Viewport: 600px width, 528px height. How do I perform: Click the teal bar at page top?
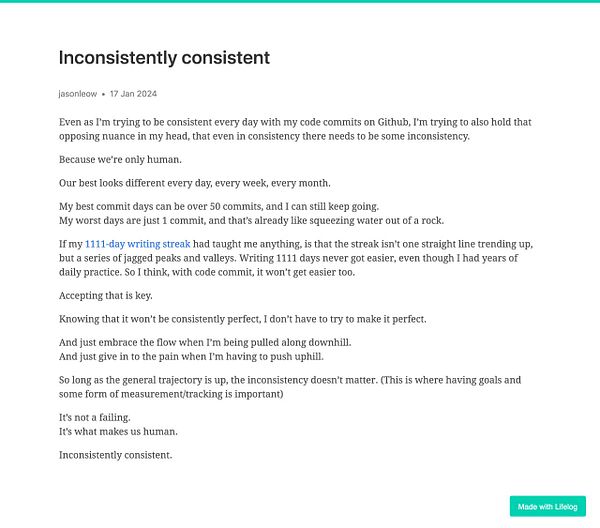point(300,1)
